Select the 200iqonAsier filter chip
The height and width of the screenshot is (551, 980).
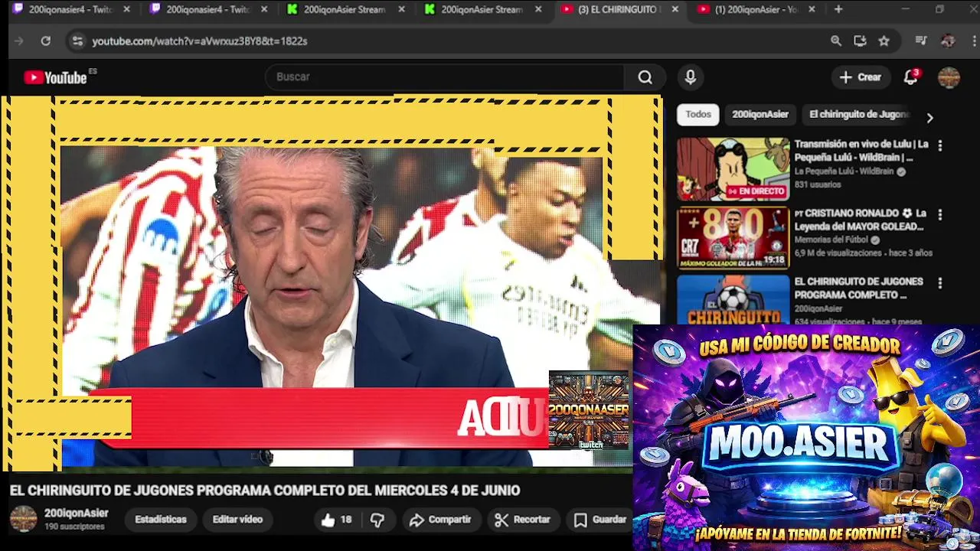click(x=760, y=114)
